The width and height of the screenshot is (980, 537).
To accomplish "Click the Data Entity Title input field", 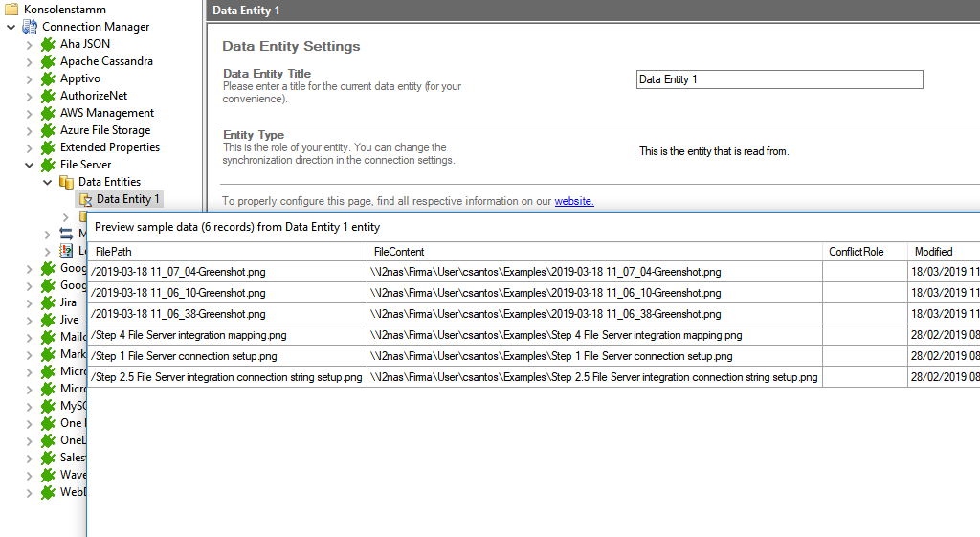I will pyautogui.click(x=779, y=79).
